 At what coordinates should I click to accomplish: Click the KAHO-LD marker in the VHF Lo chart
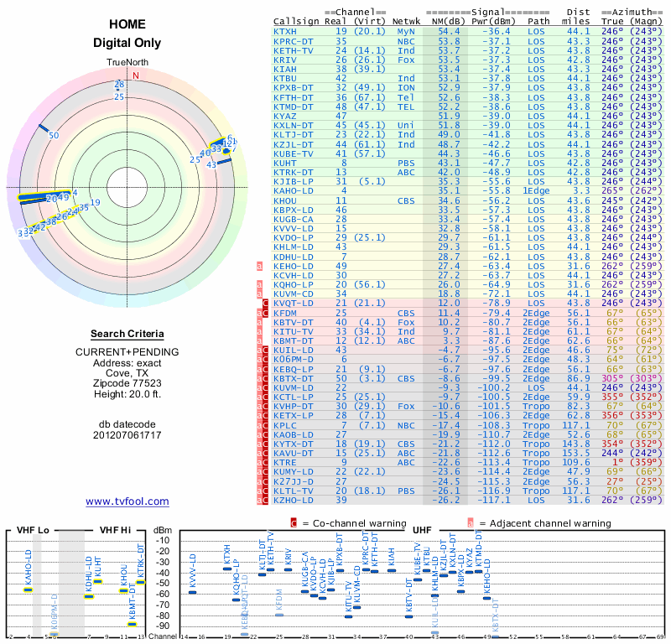coord(28,589)
